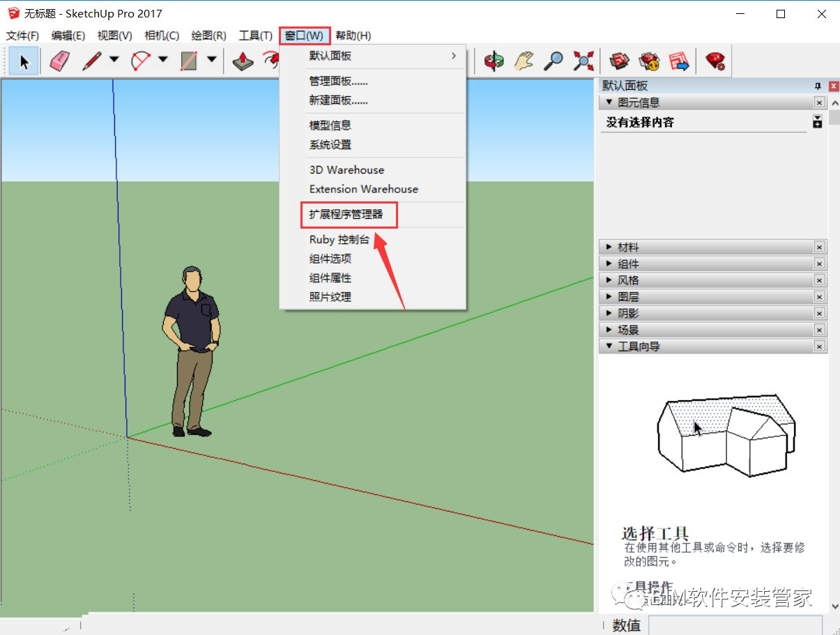The height and width of the screenshot is (635, 840).
Task: Toggle the details button in 图元信息
Action: [818, 122]
